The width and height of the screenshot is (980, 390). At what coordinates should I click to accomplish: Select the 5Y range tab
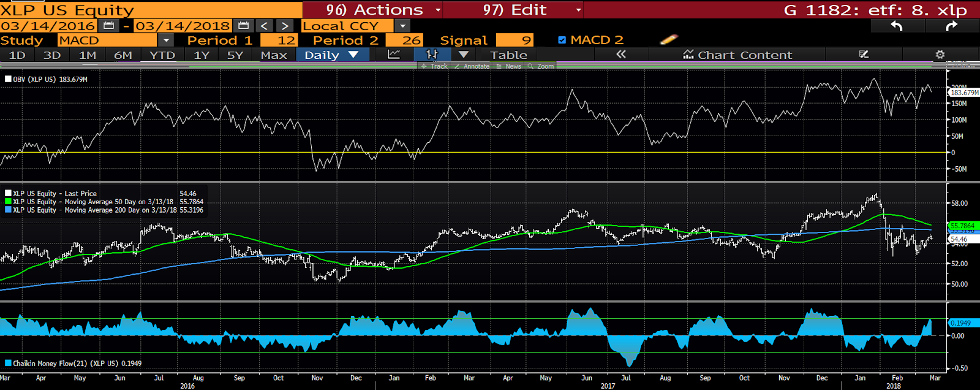click(235, 55)
